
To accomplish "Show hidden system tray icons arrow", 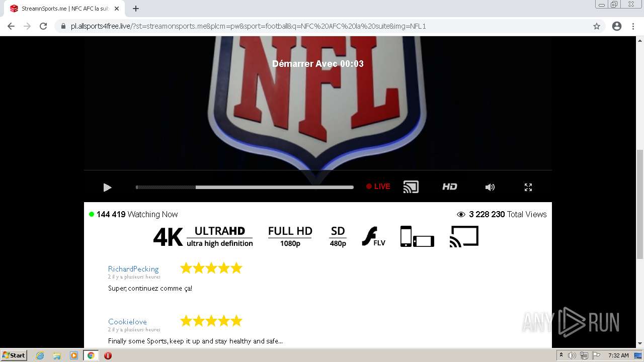I will coord(561,355).
